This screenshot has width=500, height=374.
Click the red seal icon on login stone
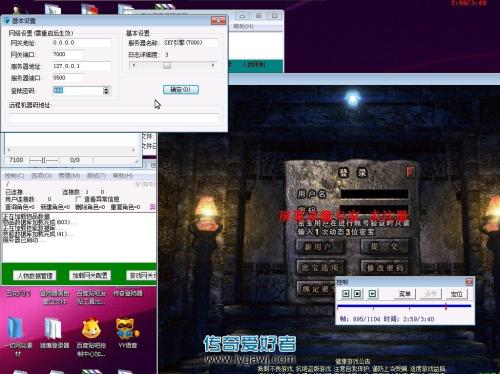pyautogui.click(x=410, y=171)
